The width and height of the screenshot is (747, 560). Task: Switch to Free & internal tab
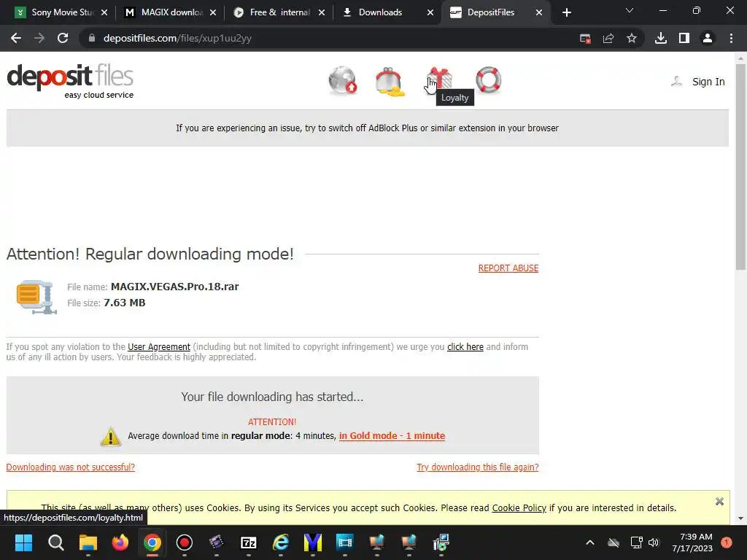278,12
